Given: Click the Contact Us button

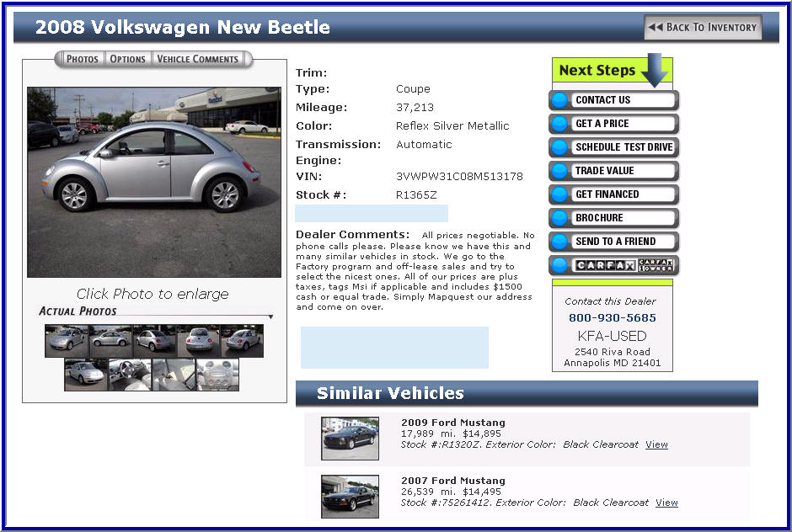Looking at the screenshot, I should pyautogui.click(x=613, y=100).
